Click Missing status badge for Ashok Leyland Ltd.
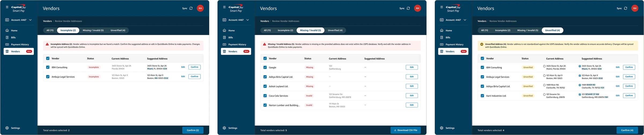This screenshot has width=644, height=135. tap(310, 86)
